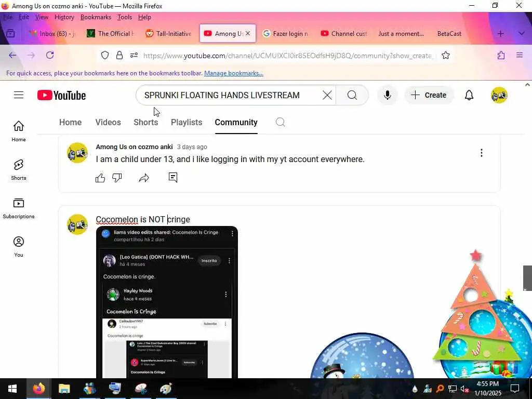
Task: Switch to the 'Channel cust' tab
Action: point(344,34)
